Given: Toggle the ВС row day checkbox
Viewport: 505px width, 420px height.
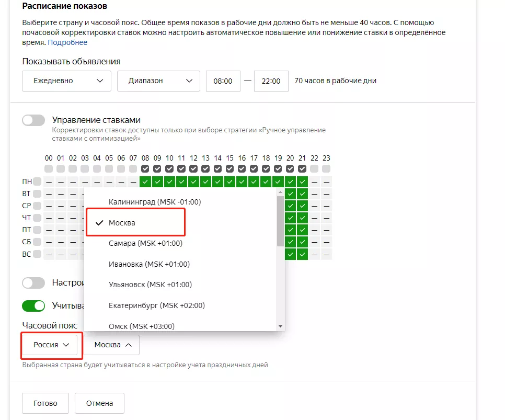Looking at the screenshot, I should 37,254.
